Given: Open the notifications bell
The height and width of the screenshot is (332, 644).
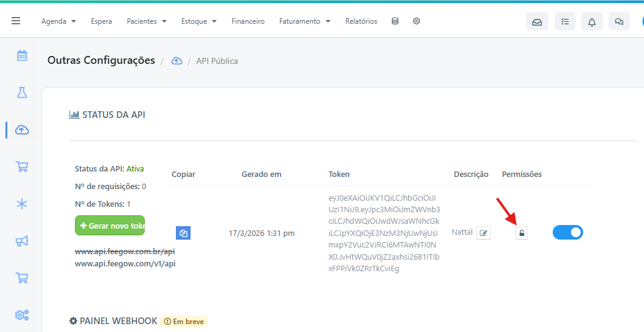Looking at the screenshot, I should (x=592, y=21).
